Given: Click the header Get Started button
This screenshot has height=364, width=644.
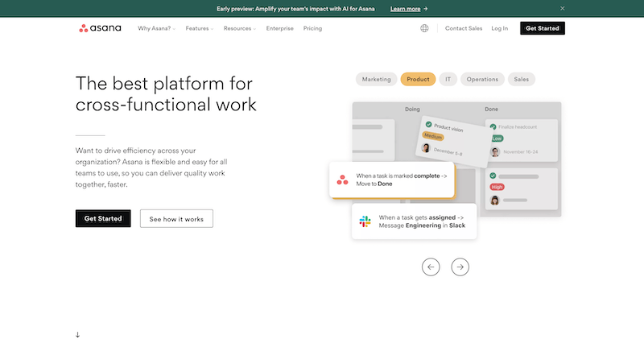Looking at the screenshot, I should (542, 28).
